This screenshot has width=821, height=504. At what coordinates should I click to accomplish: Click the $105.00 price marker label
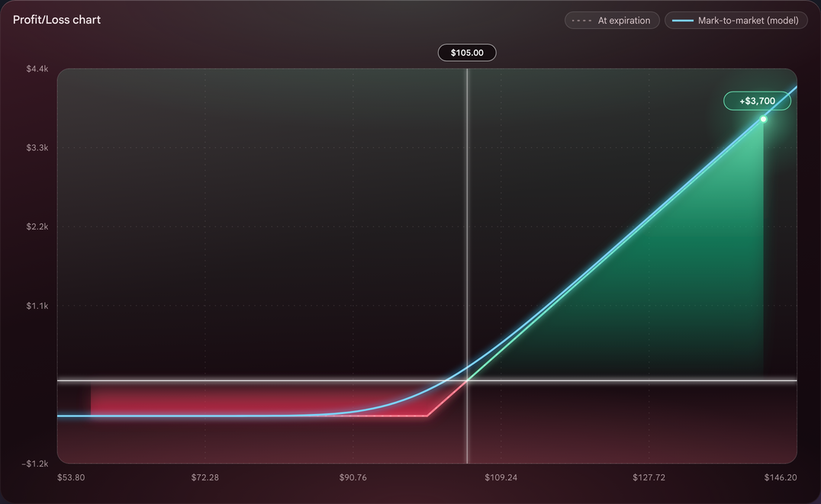point(467,53)
